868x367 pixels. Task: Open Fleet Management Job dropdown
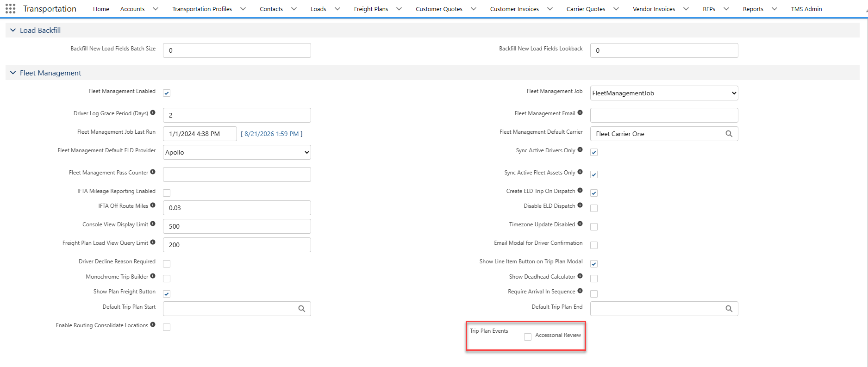[664, 93]
